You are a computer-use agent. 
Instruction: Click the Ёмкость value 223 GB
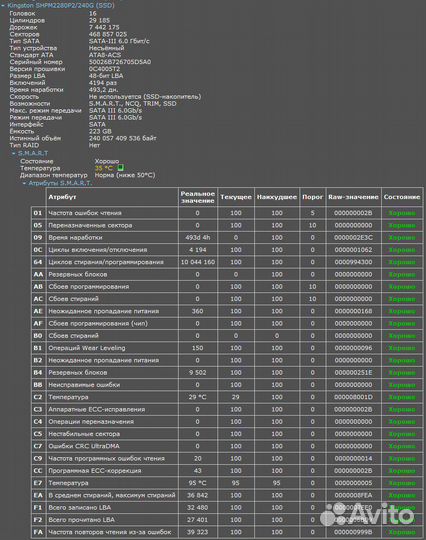click(x=100, y=131)
